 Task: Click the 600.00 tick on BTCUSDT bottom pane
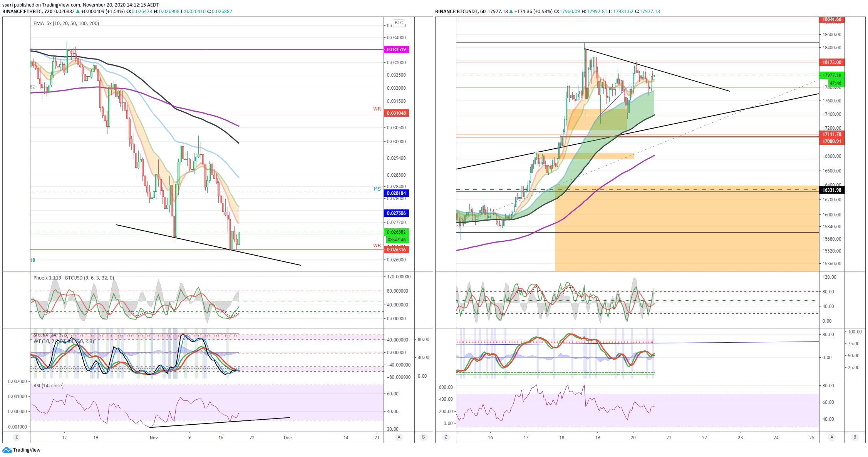click(446, 387)
